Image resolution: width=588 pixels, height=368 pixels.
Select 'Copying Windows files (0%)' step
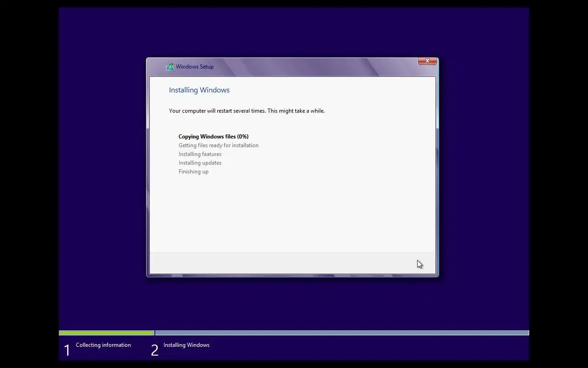coord(214,137)
